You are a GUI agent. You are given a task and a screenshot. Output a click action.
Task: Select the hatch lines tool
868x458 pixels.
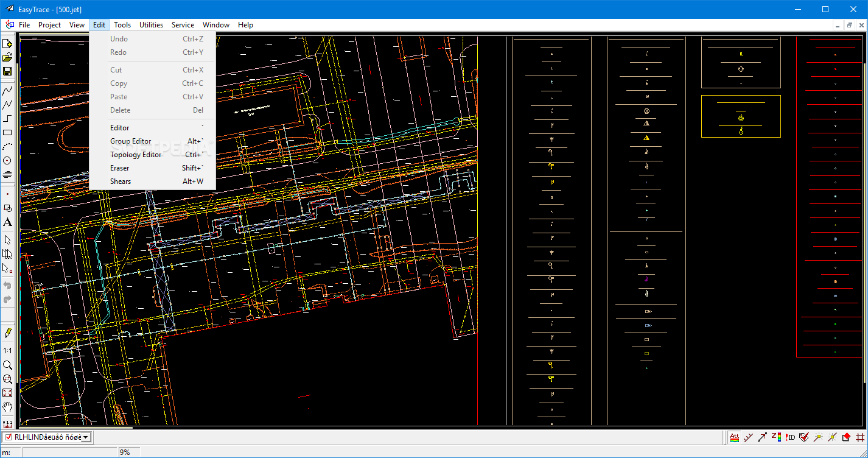click(7, 174)
